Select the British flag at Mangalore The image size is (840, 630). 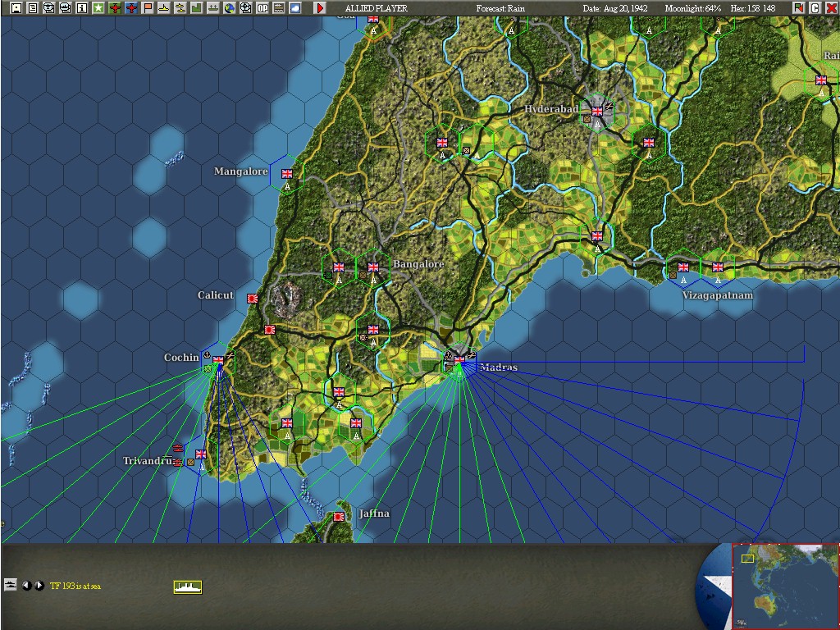tap(287, 174)
